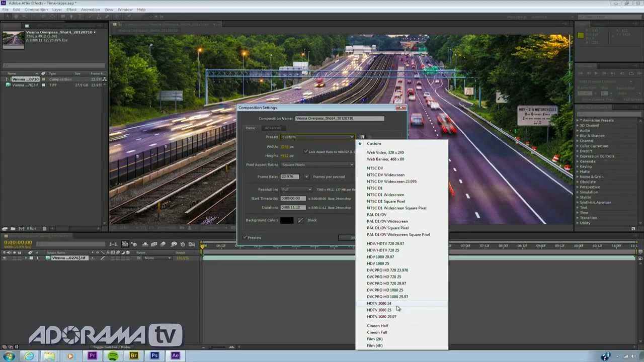644x362 pixels.
Task: Hide the Vienna layer with eye toggle
Action: click(x=5, y=258)
